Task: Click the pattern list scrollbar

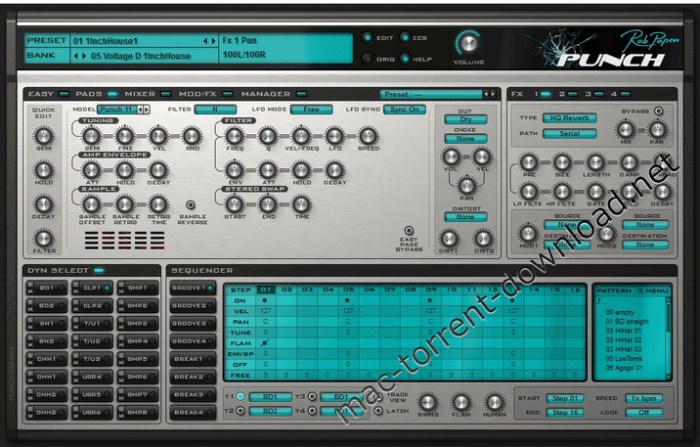Action: 668,337
